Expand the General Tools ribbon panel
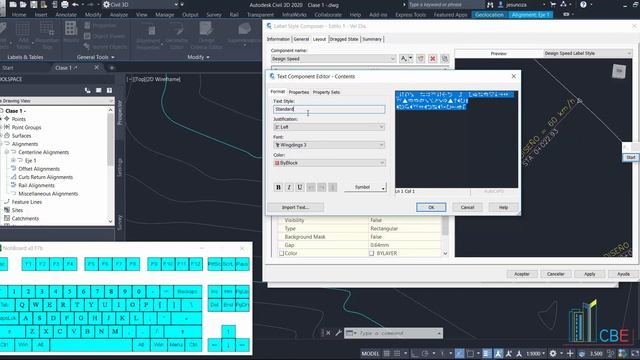This screenshot has width=640, height=360. coord(96,57)
